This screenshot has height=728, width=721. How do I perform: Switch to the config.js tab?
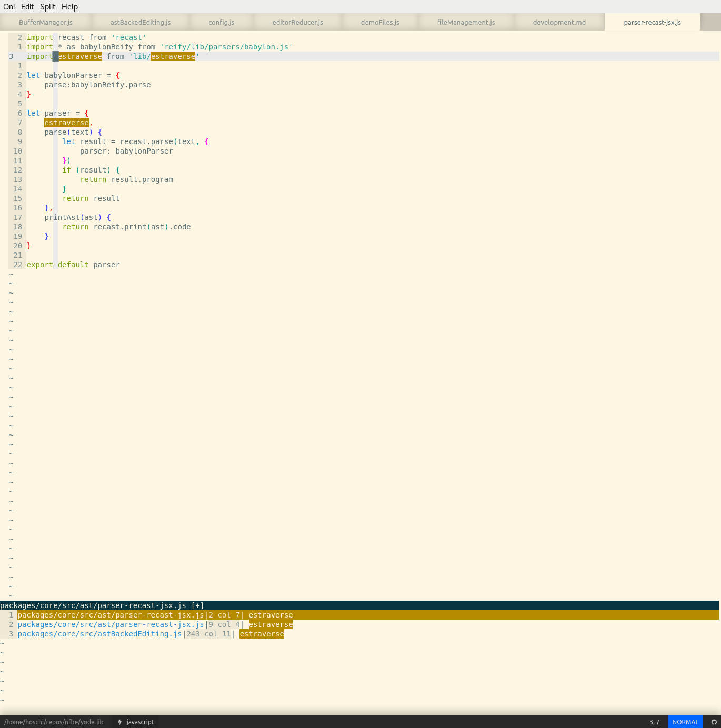point(221,22)
